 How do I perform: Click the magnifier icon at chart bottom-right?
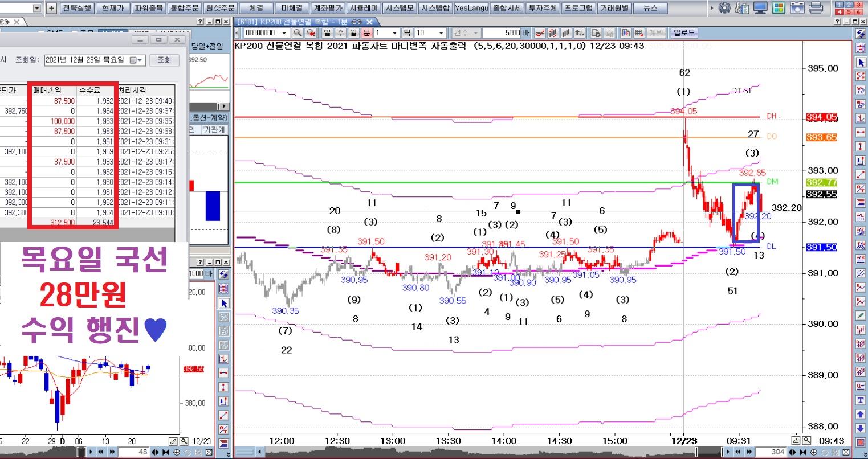tap(807, 440)
